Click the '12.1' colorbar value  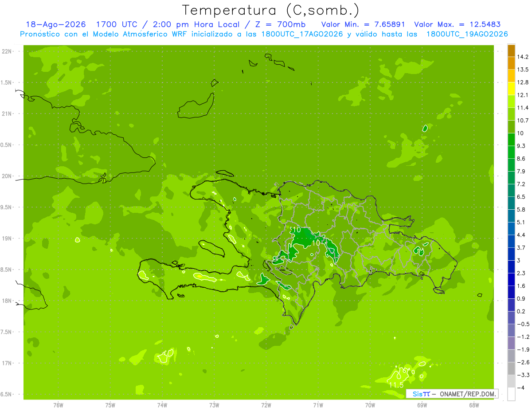[523, 95]
